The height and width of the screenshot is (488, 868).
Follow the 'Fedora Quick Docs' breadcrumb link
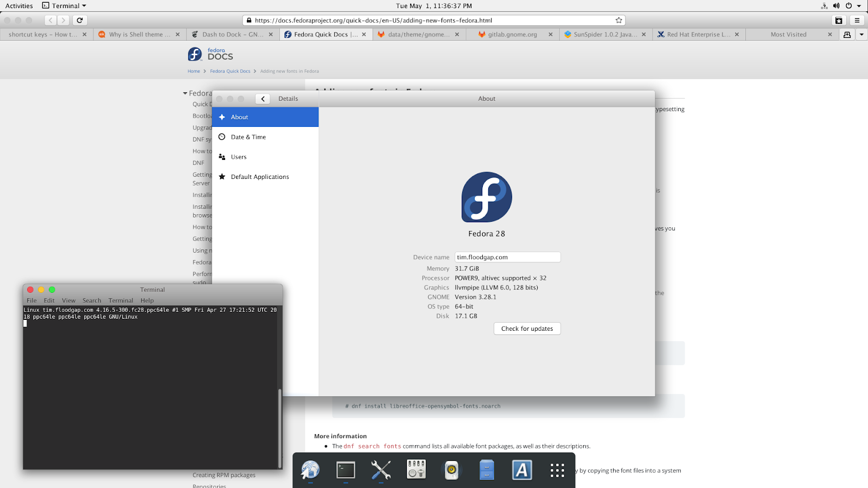click(x=230, y=71)
